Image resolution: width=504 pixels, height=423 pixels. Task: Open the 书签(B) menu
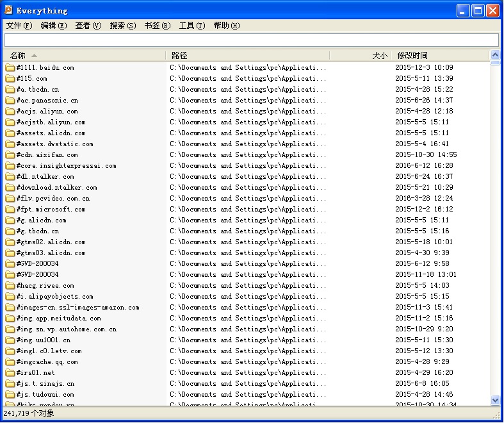157,26
